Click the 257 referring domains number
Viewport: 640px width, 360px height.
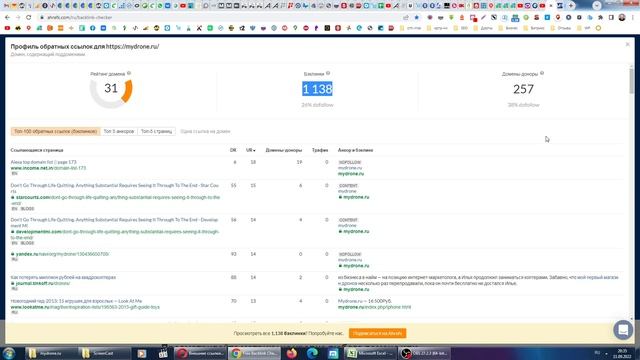pos(523,89)
